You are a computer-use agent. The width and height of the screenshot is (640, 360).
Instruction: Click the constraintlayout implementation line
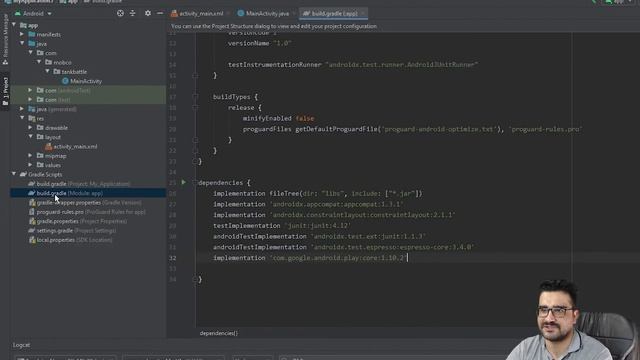coord(334,215)
